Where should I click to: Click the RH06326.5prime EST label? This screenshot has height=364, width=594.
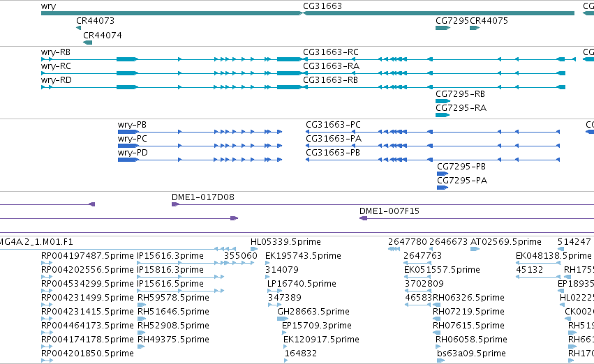468,298
